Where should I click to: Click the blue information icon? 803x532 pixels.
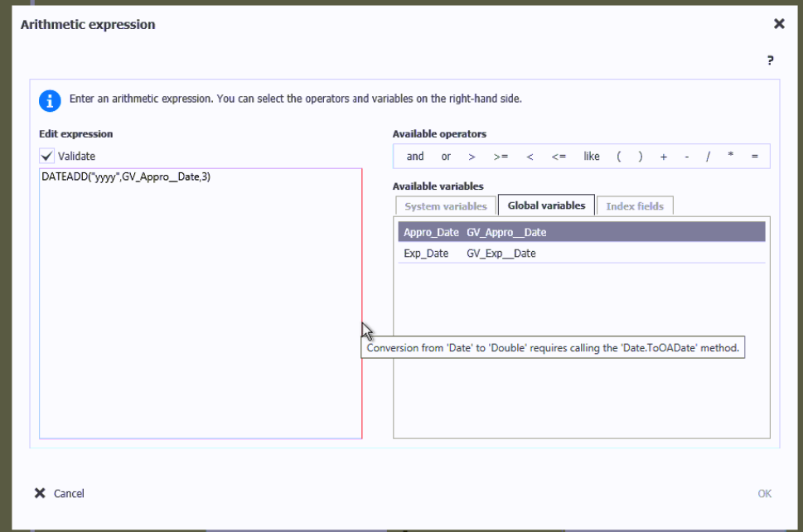pos(50,100)
